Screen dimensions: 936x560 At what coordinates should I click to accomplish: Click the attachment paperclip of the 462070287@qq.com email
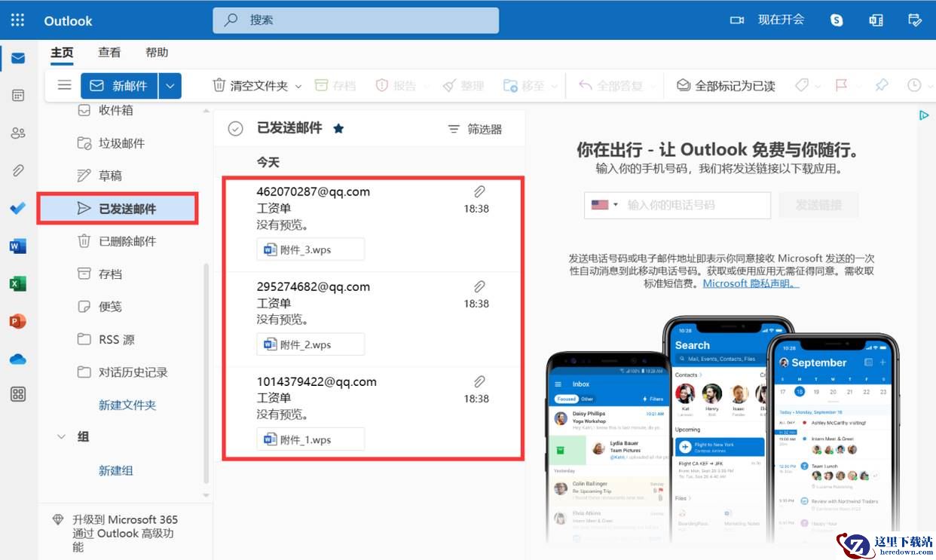pos(479,191)
